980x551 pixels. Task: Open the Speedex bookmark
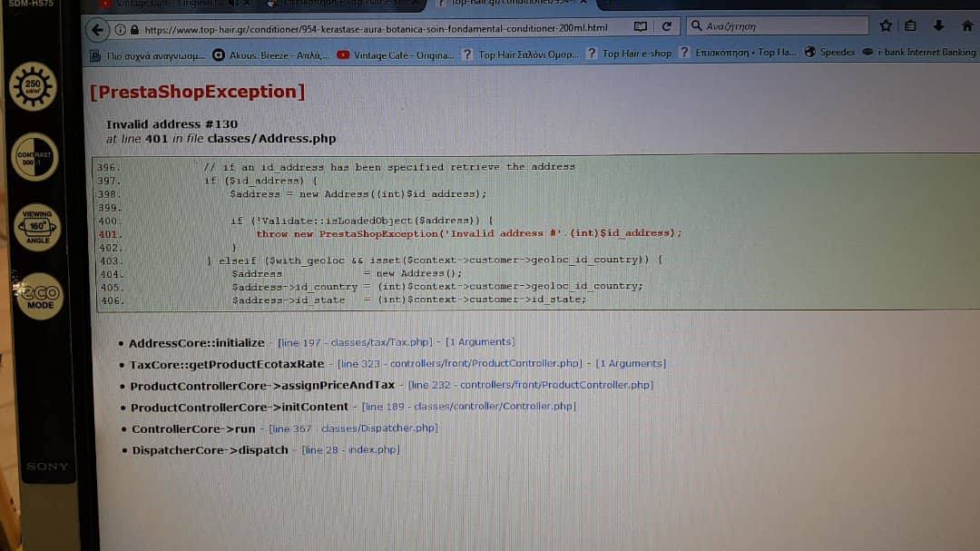pyautogui.click(x=829, y=53)
